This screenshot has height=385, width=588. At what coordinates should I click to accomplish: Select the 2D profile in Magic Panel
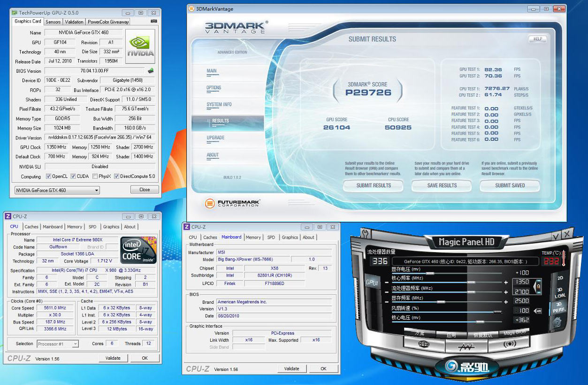560,278
